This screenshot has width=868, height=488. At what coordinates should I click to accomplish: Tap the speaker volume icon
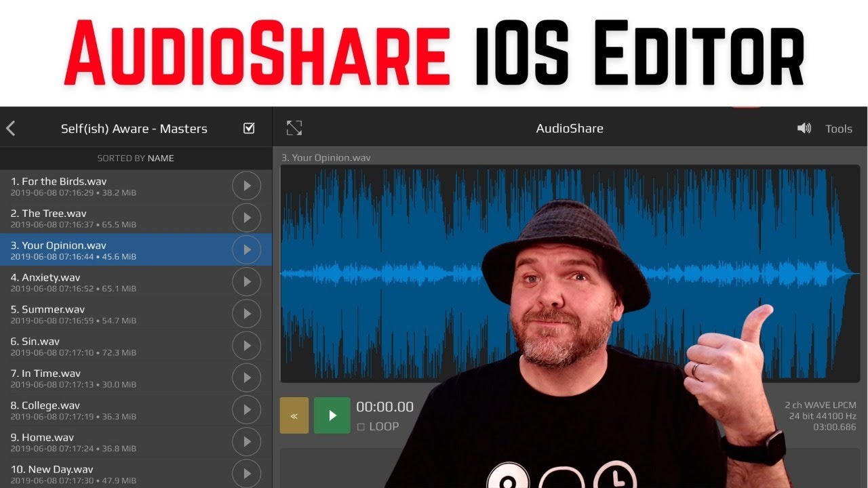tap(804, 128)
